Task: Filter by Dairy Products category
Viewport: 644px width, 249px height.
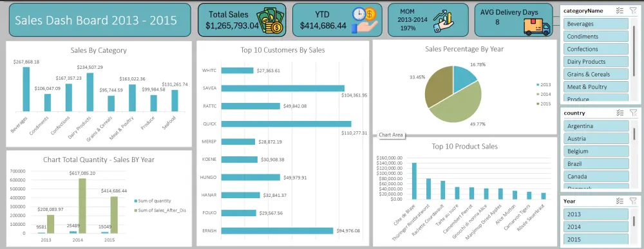Action: [596, 62]
